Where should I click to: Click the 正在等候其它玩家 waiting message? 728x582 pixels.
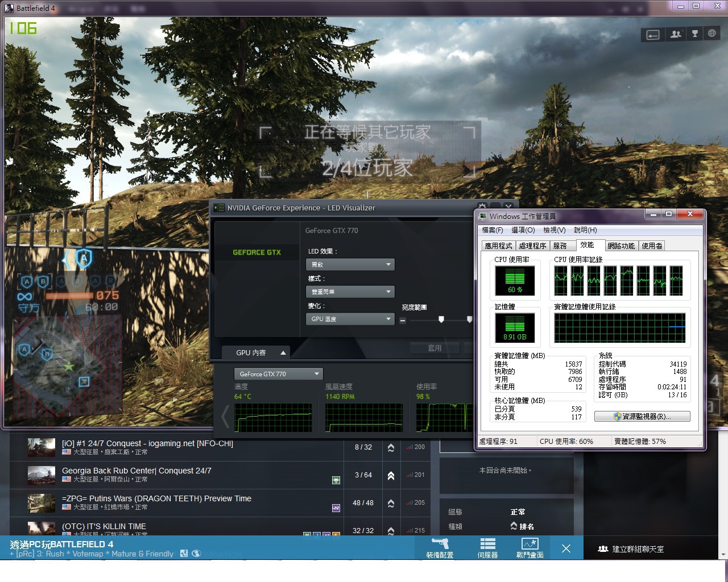point(367,132)
